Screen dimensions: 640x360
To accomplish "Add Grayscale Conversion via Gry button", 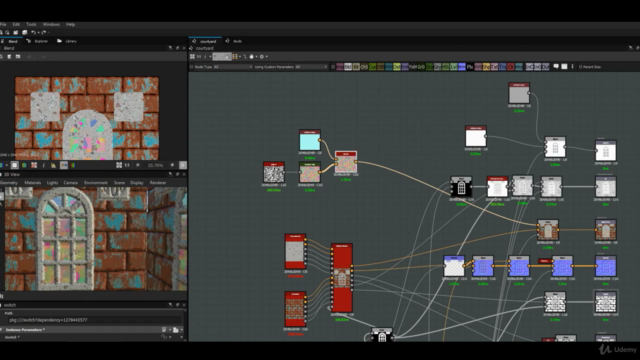I will [437, 67].
